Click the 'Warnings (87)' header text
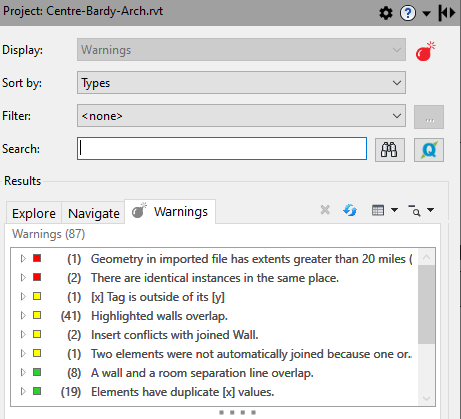 [x=49, y=234]
